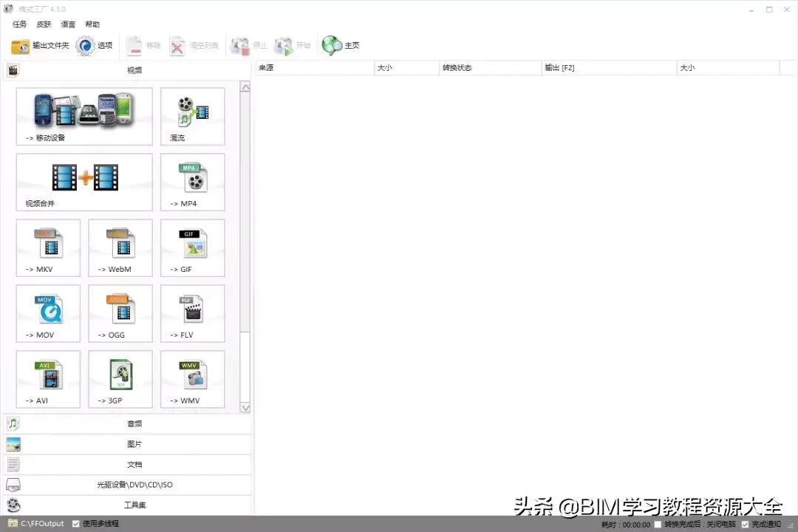Screen dimensions: 798x532
Task: Open the 任务 (task) menu
Action: click(x=19, y=24)
